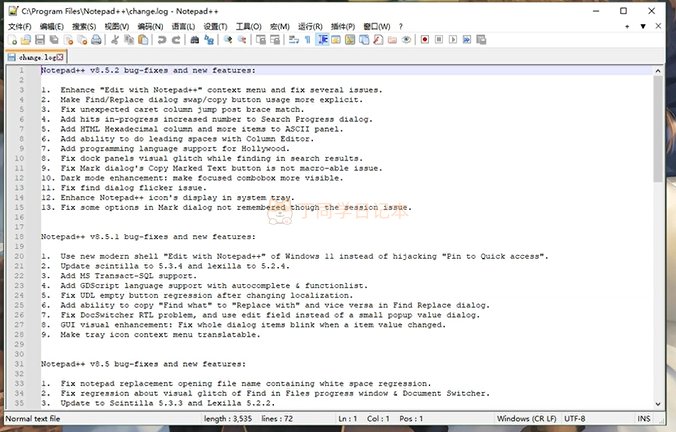Screen dimensions: 676x432
Task: Open the user defined language dialog icon
Action: 336,40
